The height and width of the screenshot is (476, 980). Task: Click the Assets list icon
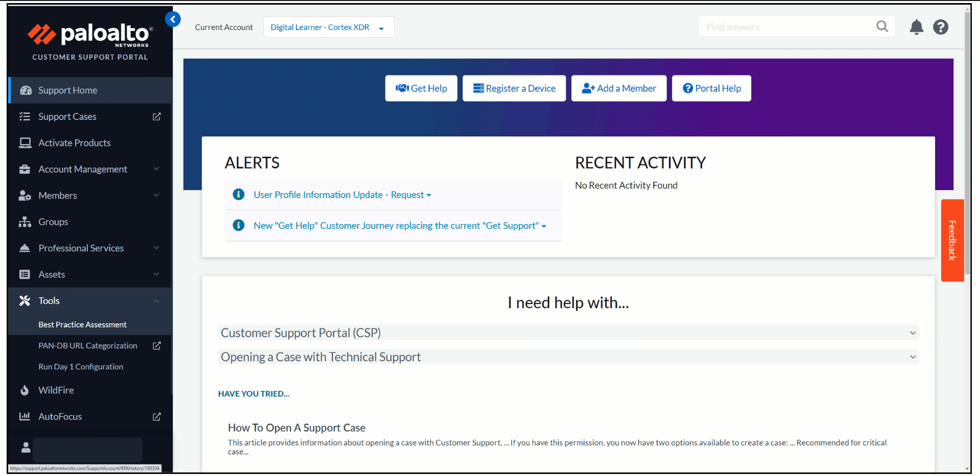pyautogui.click(x=24, y=274)
